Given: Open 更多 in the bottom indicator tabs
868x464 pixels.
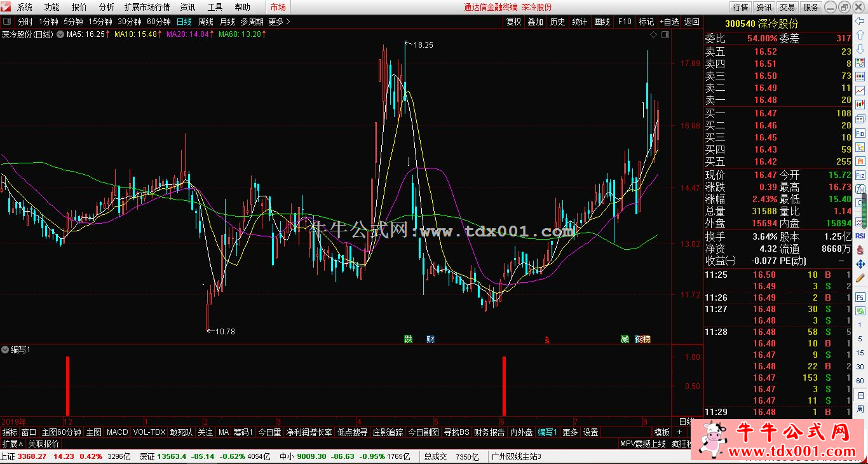Looking at the screenshot, I should pyautogui.click(x=571, y=432).
